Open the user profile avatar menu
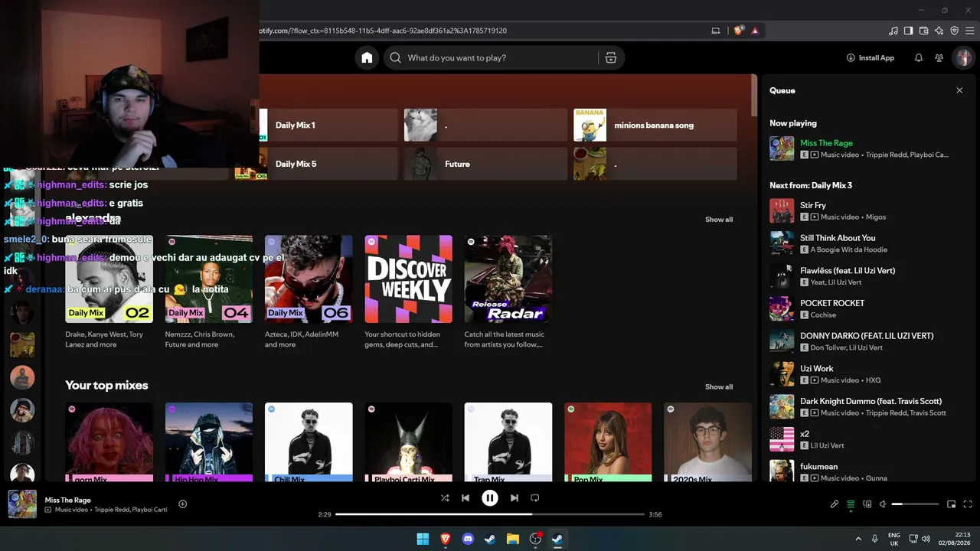 click(963, 58)
